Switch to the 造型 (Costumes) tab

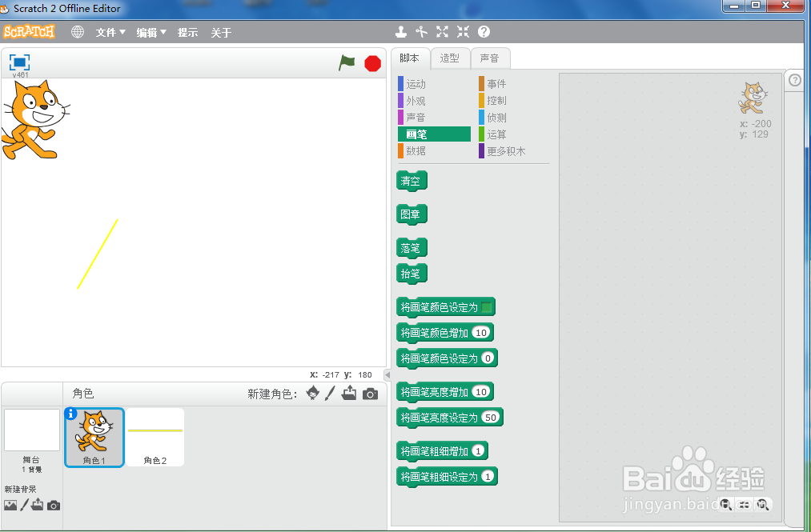pyautogui.click(x=450, y=58)
